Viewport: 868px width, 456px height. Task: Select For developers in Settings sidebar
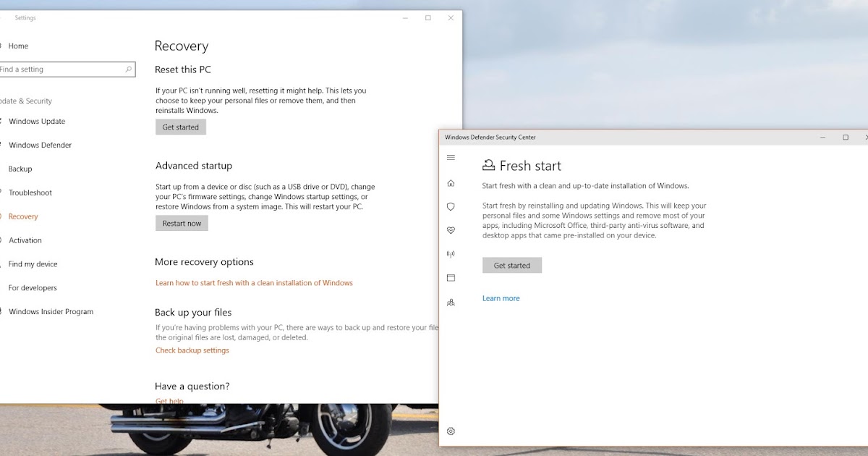click(x=33, y=288)
